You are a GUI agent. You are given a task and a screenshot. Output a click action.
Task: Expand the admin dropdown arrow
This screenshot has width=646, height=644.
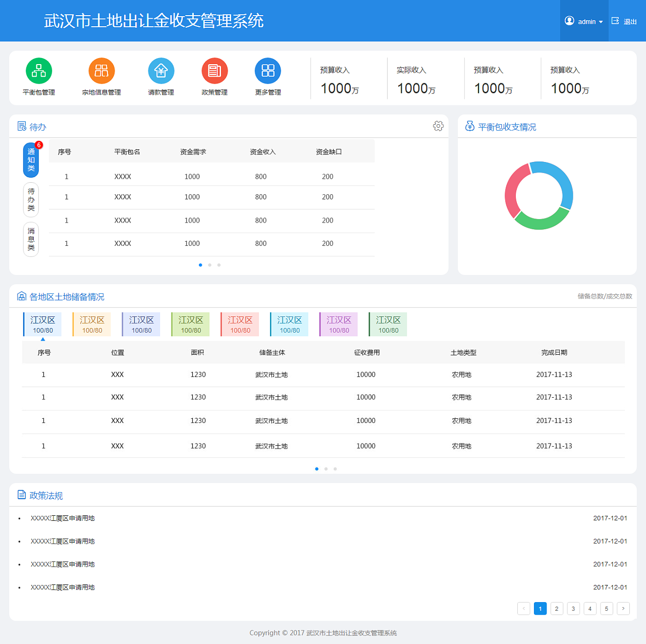(601, 22)
